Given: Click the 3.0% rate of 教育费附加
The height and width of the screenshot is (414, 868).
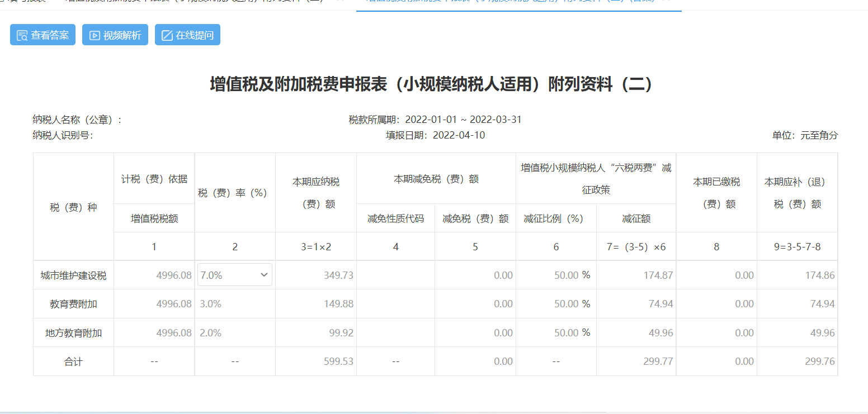Looking at the screenshot, I should pos(211,304).
